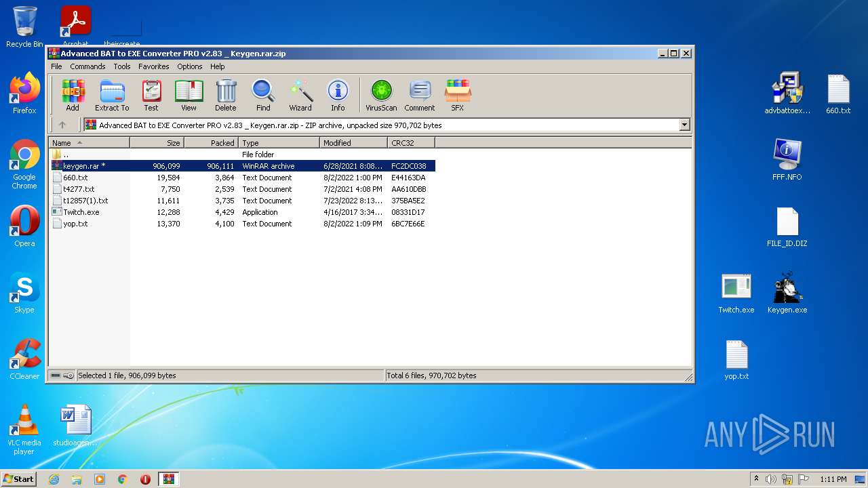
Task: Open the studioagen... Word document on the desktop
Action: 75,426
